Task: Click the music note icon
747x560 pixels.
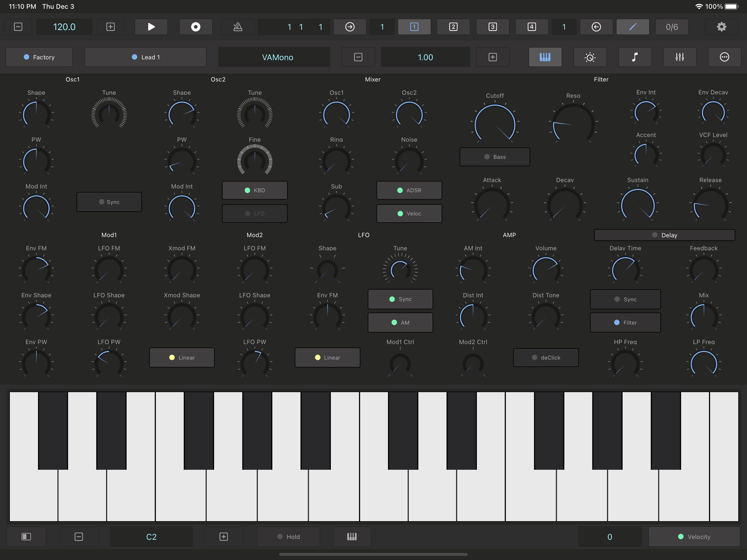Action: click(x=635, y=57)
